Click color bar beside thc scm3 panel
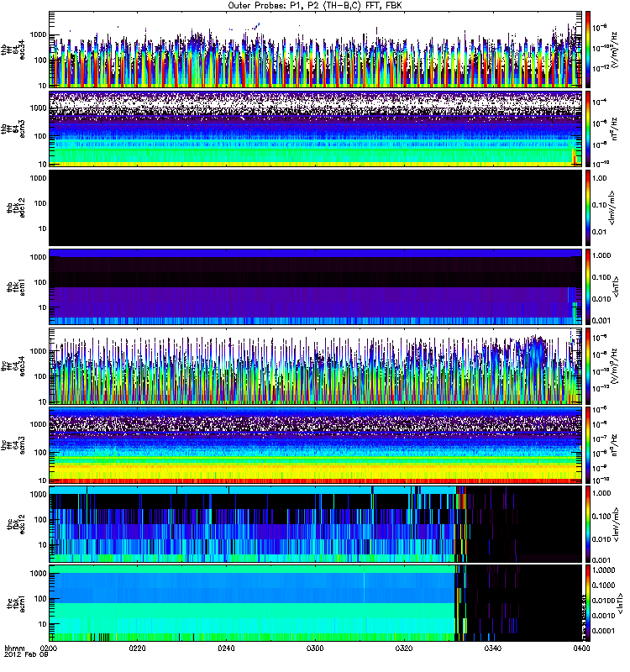 coord(589,445)
